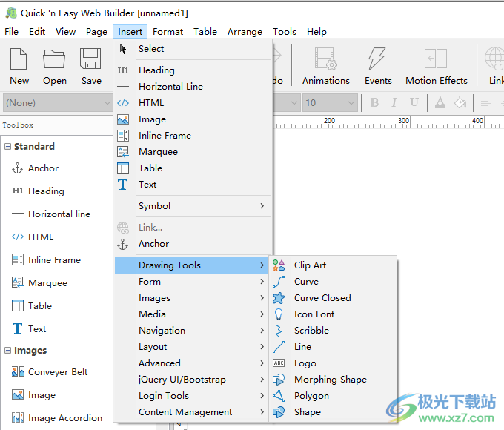The image size is (504, 430).
Task: Open the Tools menu
Action: pyautogui.click(x=285, y=32)
